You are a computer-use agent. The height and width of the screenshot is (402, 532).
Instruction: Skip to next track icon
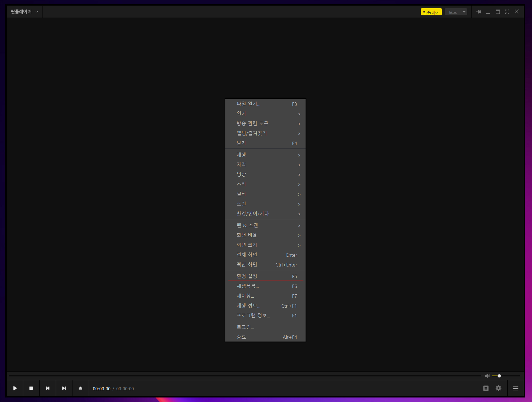point(64,388)
